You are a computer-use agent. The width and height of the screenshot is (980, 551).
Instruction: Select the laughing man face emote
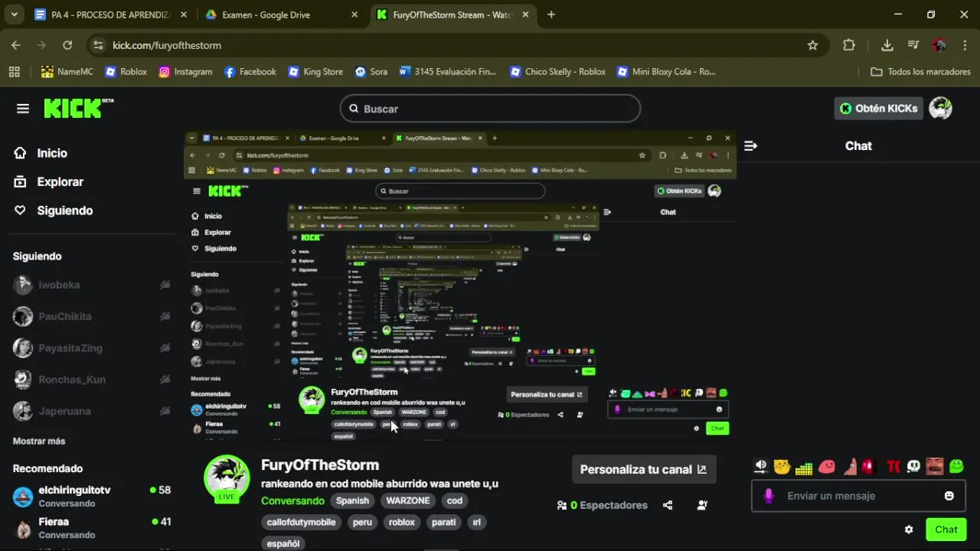(935, 466)
